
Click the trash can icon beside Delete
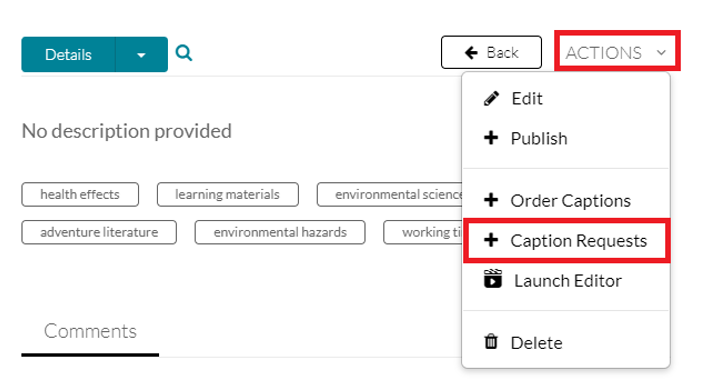tap(491, 342)
